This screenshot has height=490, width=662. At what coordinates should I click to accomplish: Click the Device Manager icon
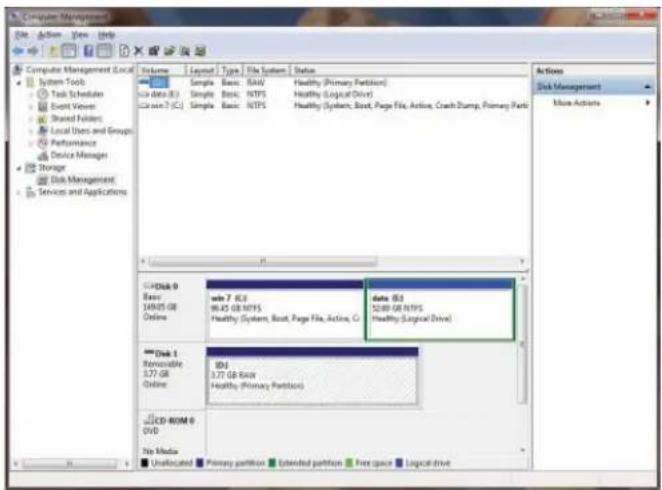point(43,155)
